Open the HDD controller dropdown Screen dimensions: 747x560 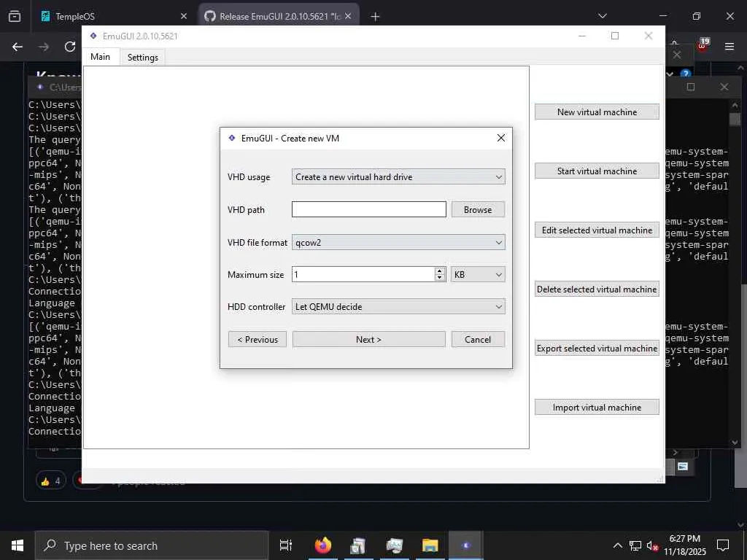[398, 307]
